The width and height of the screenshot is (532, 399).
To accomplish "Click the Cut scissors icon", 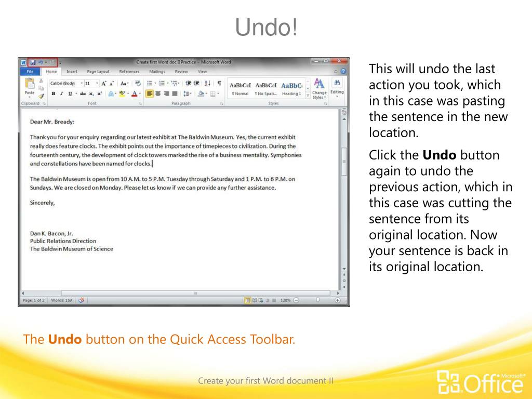I will pos(41,81).
